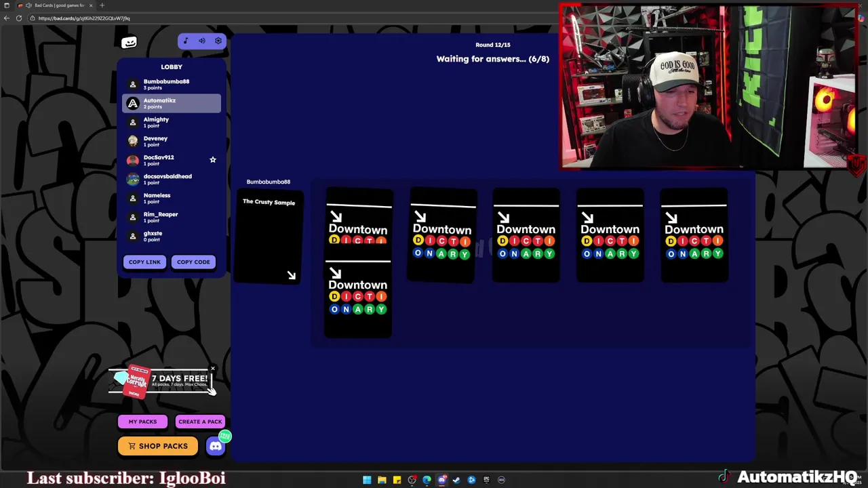This screenshot has height=488, width=868.
Task: Click the Round 12/15 indicator
Action: pos(493,45)
